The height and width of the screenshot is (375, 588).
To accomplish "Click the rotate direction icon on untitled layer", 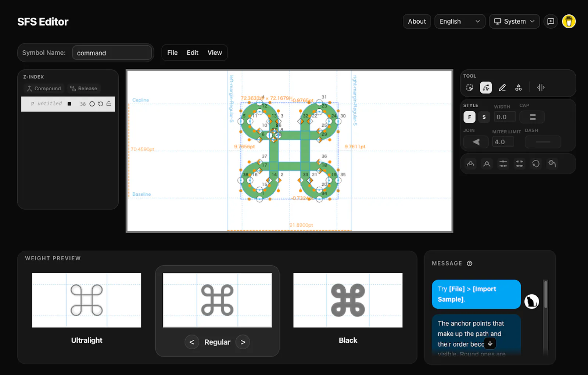I will (100, 104).
